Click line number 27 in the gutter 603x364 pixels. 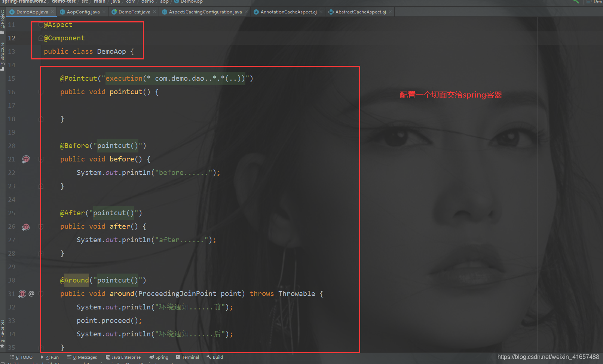tap(12, 240)
